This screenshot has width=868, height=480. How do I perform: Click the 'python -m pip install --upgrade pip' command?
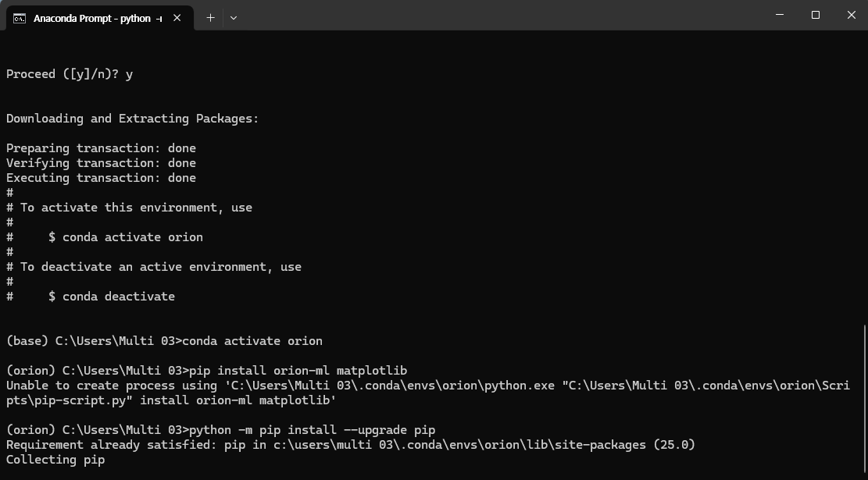pyautogui.click(x=313, y=430)
